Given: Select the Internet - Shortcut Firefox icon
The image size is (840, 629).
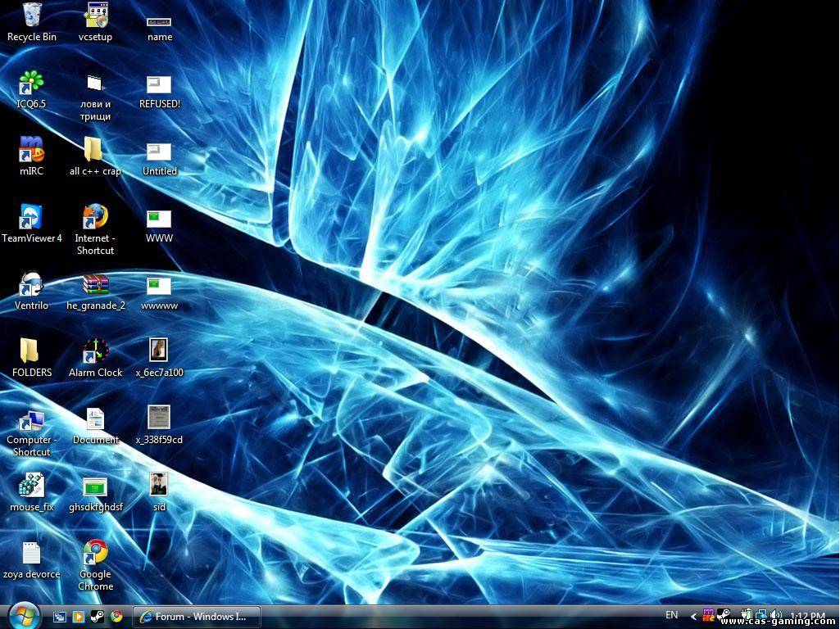Looking at the screenshot, I should (95, 217).
